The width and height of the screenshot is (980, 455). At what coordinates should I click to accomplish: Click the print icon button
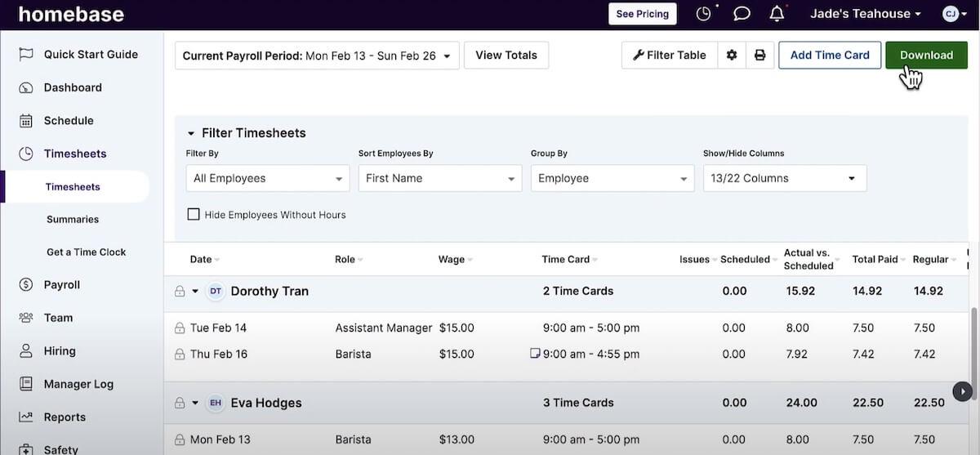point(760,56)
